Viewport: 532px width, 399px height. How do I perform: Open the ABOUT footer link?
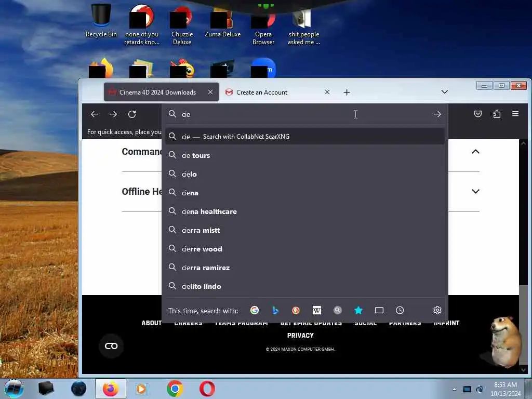point(151,323)
